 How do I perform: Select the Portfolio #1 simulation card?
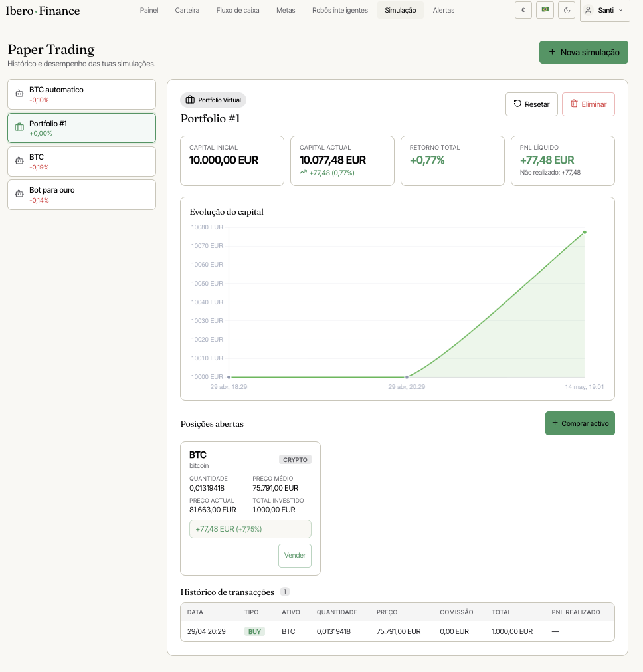point(82,128)
